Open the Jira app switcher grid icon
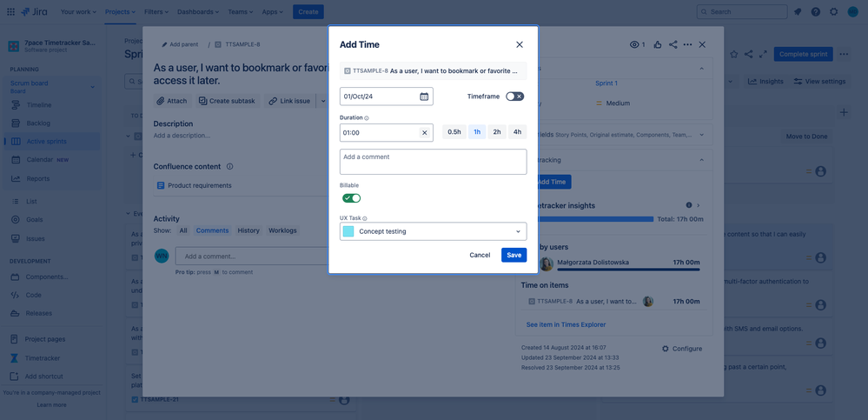 coord(10,11)
